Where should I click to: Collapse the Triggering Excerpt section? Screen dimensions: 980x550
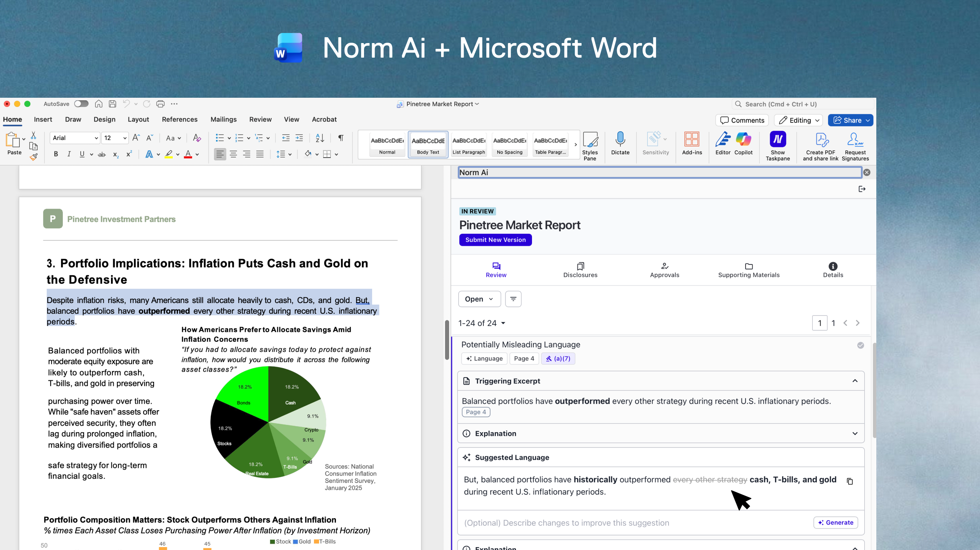click(x=854, y=381)
